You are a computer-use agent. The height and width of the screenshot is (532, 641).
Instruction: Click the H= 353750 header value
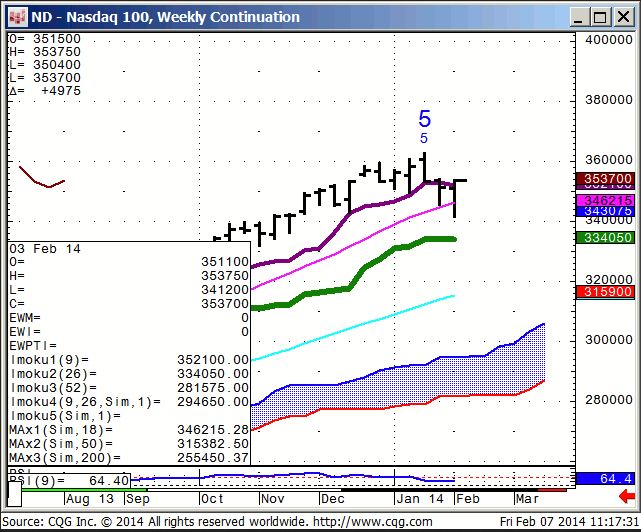tap(45, 52)
